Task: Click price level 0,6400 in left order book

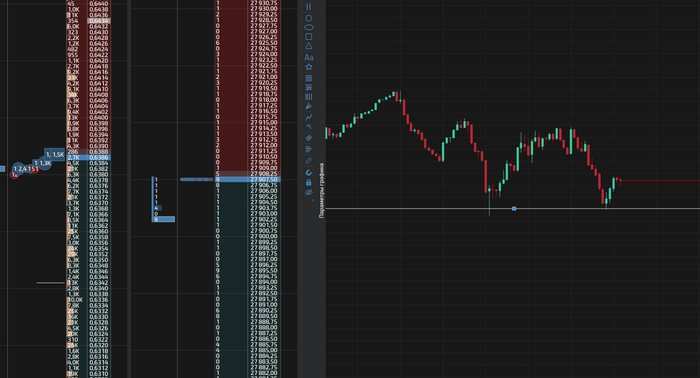Action: click(98, 117)
